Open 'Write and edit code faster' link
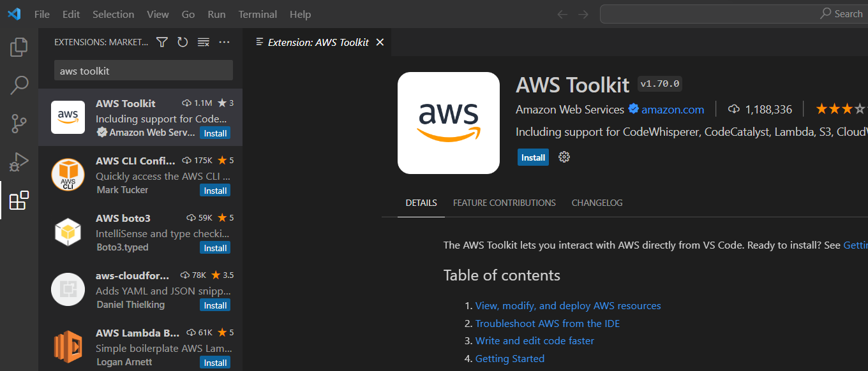This screenshot has height=371, width=868. pos(535,341)
